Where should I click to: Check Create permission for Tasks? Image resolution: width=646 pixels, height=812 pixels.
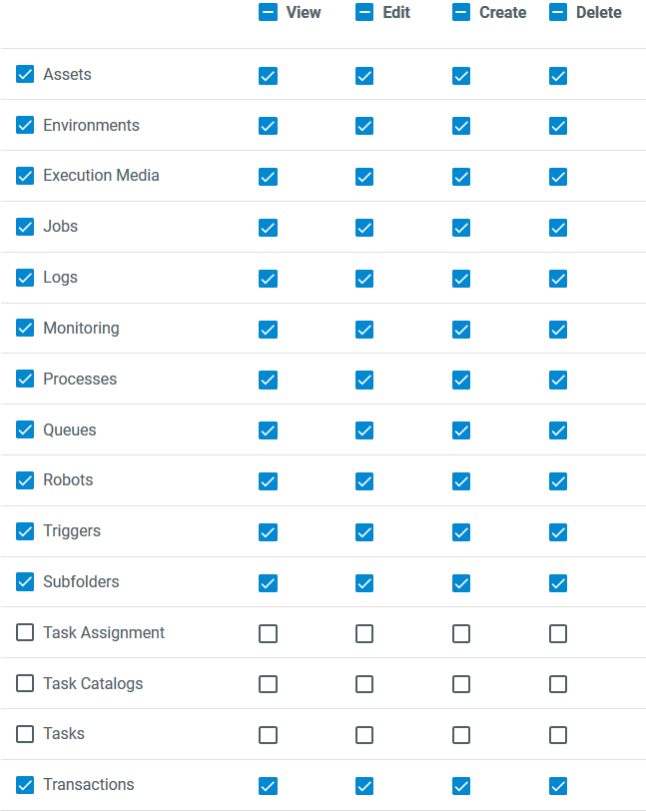coord(461,735)
